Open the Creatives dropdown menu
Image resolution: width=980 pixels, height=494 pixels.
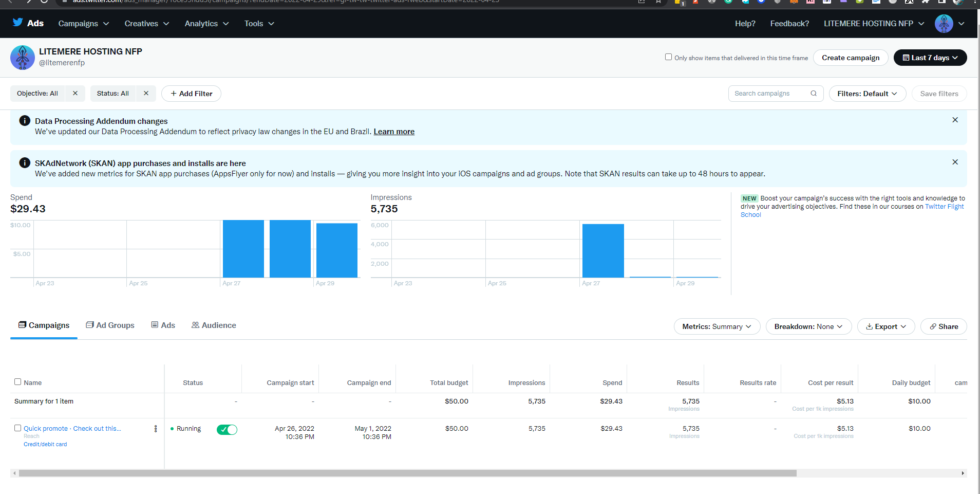click(x=147, y=24)
